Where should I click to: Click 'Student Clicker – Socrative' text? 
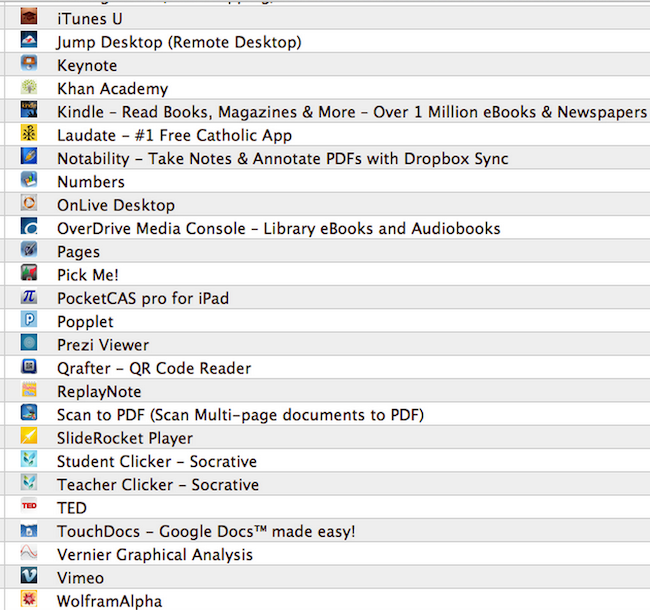coord(157,462)
